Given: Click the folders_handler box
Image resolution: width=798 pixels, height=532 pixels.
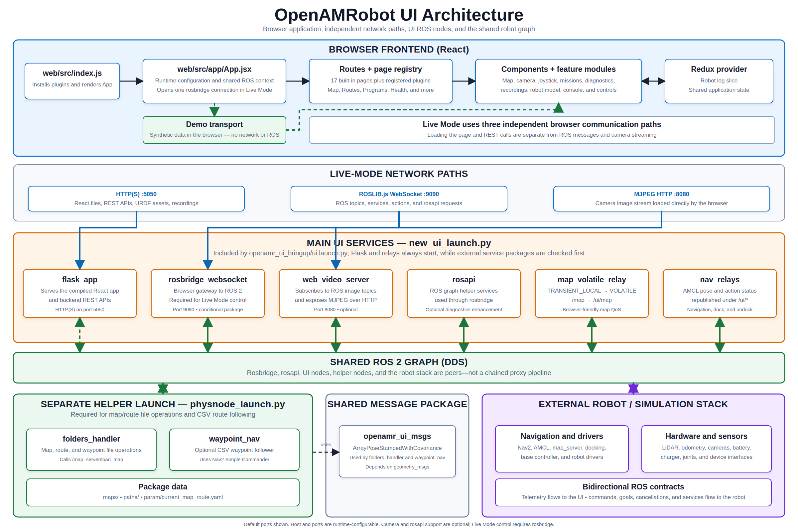Looking at the screenshot, I should point(91,450).
